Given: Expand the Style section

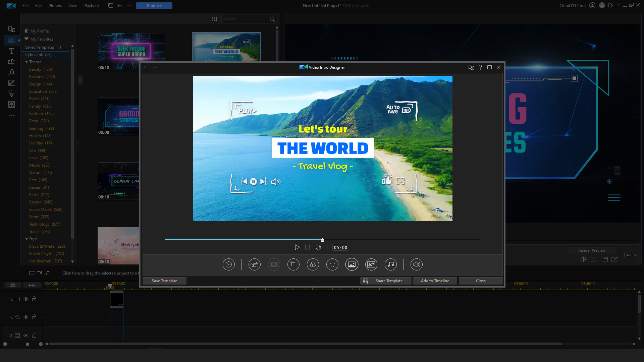Looking at the screenshot, I should 27,239.
